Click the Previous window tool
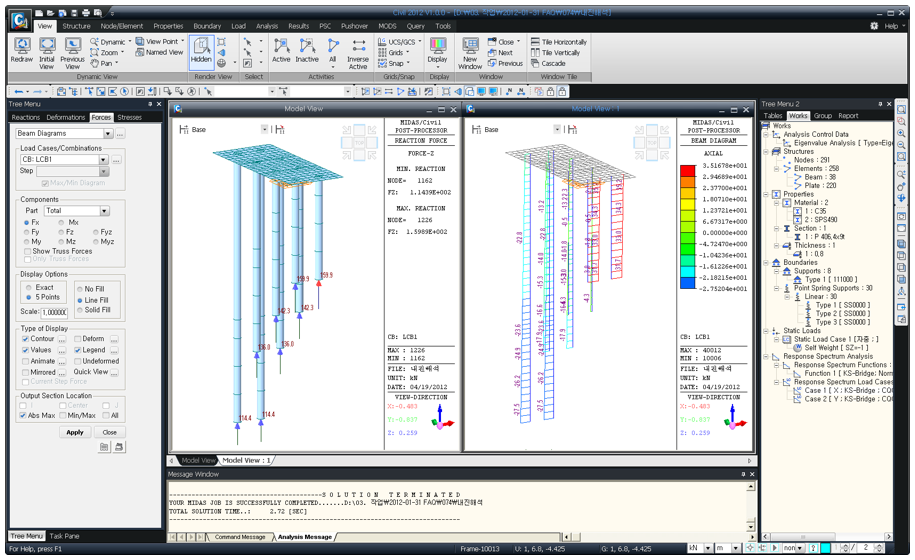The height and width of the screenshot is (560, 915). pyautogui.click(x=505, y=64)
